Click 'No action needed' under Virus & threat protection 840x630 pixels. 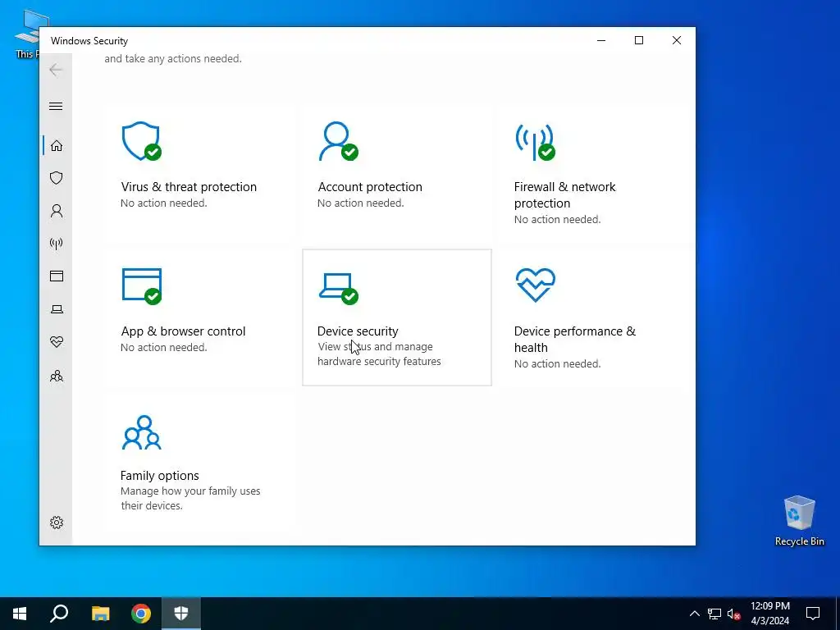pyautogui.click(x=164, y=203)
